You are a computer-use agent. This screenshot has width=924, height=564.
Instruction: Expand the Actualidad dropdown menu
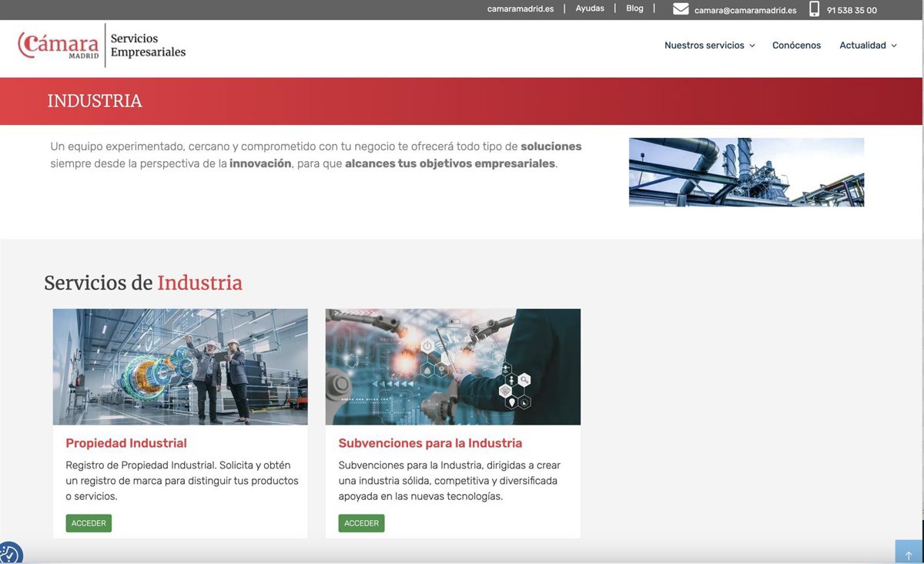(x=868, y=45)
